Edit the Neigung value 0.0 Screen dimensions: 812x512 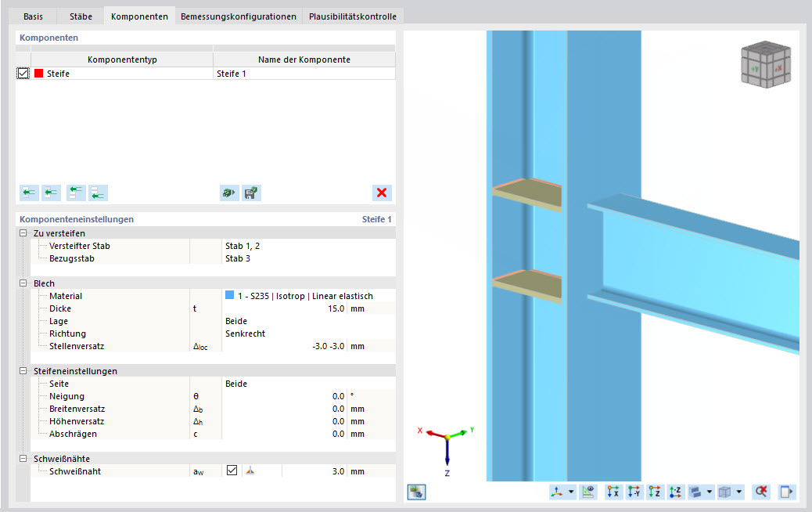[x=284, y=396]
